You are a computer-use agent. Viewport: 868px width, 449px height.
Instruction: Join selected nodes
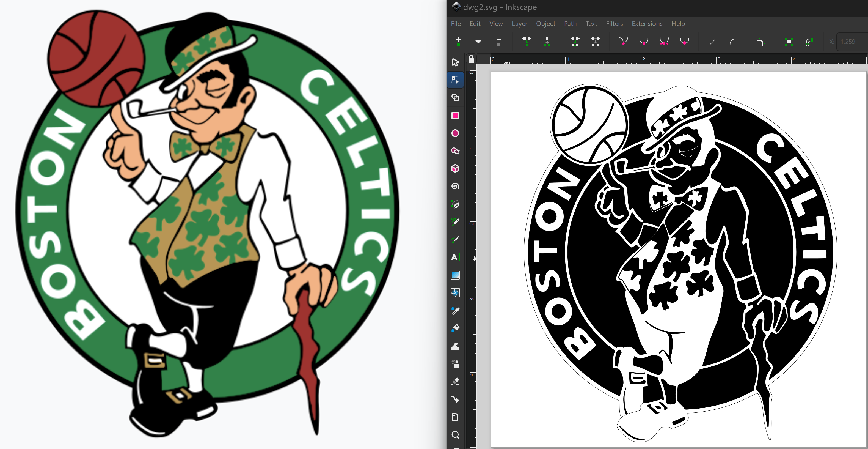[x=527, y=42]
